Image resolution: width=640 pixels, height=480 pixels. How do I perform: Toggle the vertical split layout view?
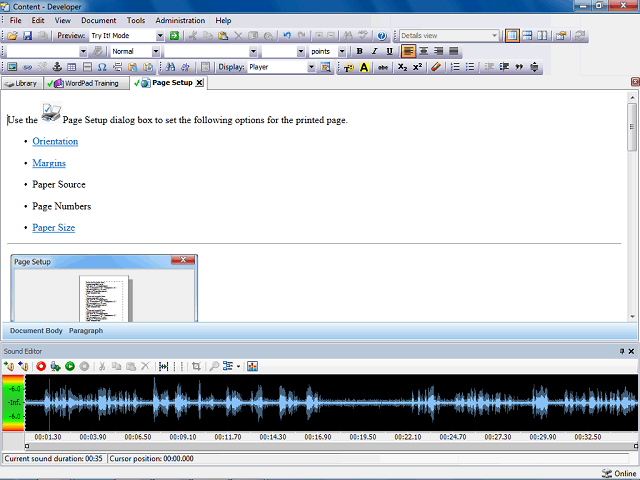pyautogui.click(x=542, y=36)
